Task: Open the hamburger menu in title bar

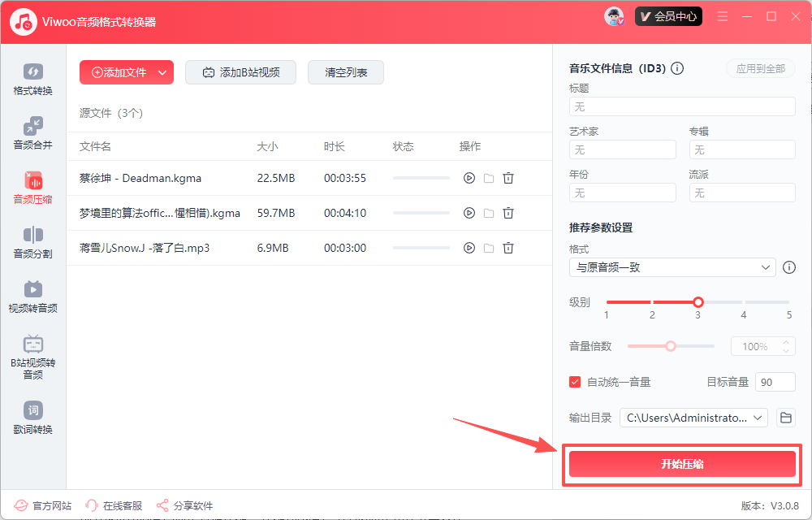Action: (723, 16)
